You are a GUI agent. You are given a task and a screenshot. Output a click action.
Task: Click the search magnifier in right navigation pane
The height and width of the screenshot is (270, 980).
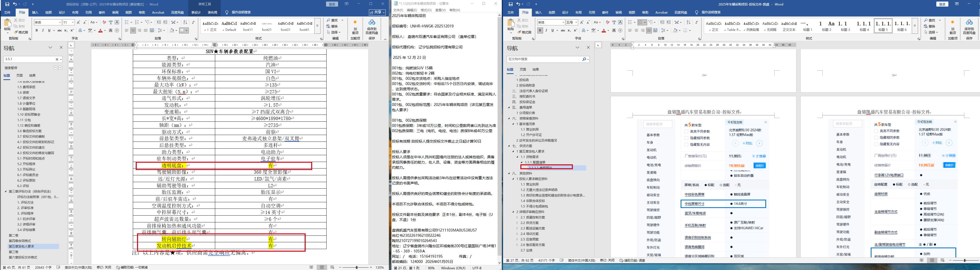584,59
